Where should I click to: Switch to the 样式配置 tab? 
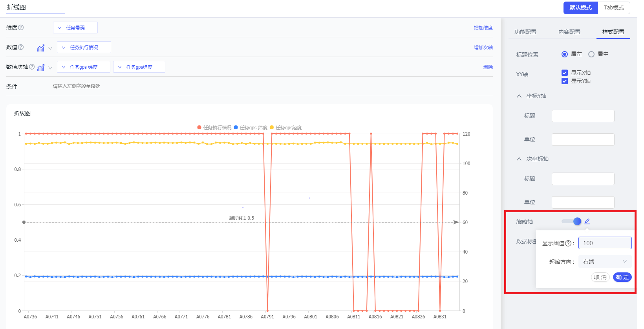coord(613,32)
